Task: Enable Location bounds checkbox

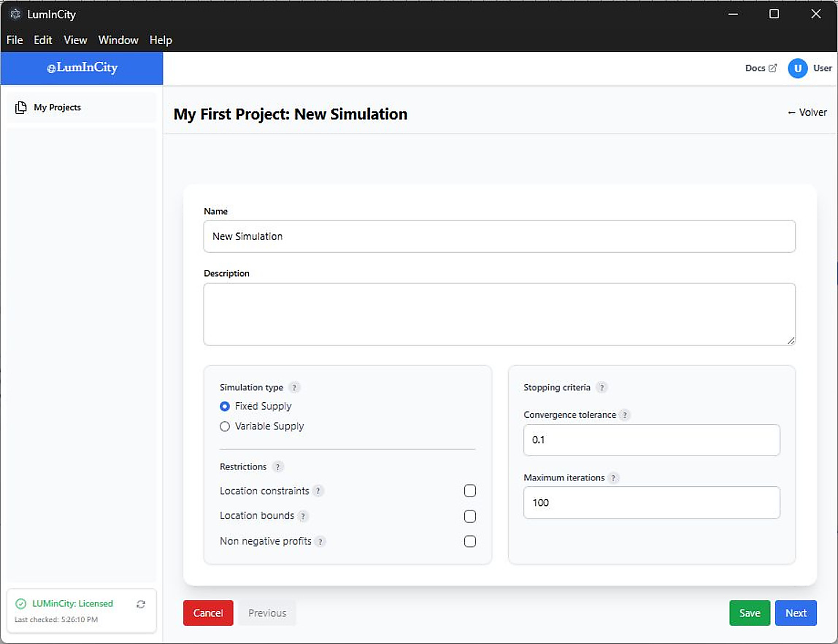Action: [470, 516]
